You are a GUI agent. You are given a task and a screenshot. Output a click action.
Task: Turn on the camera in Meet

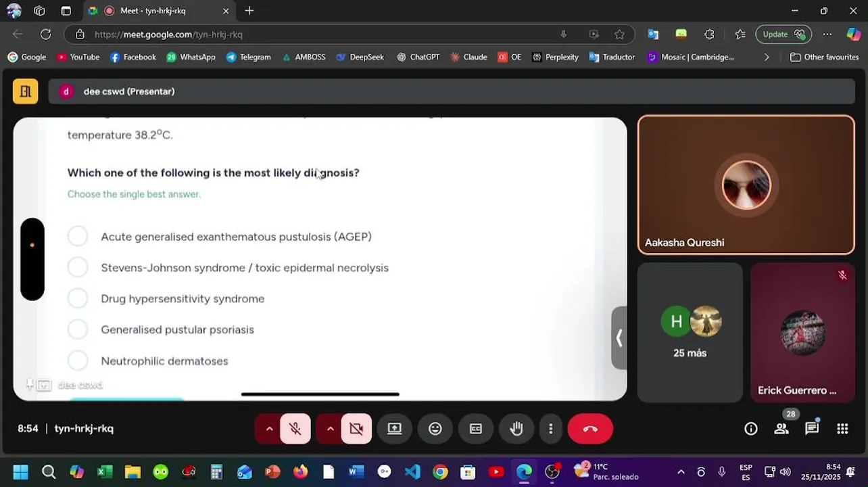356,429
